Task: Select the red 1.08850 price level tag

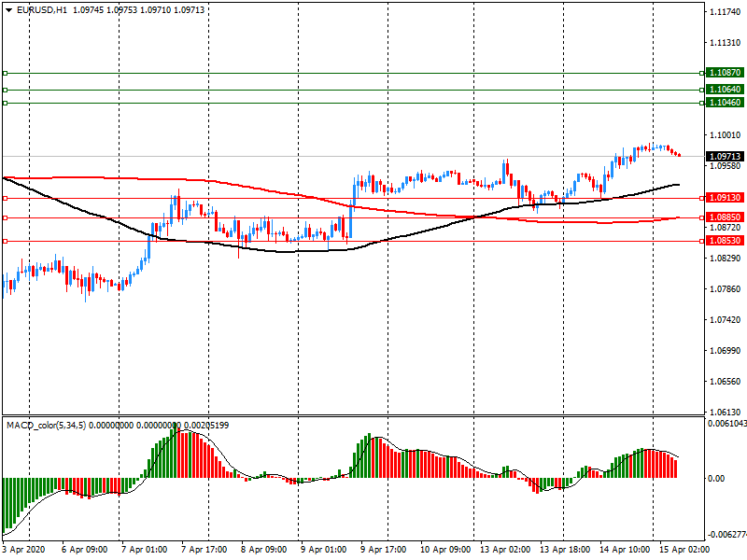Action: (x=725, y=217)
